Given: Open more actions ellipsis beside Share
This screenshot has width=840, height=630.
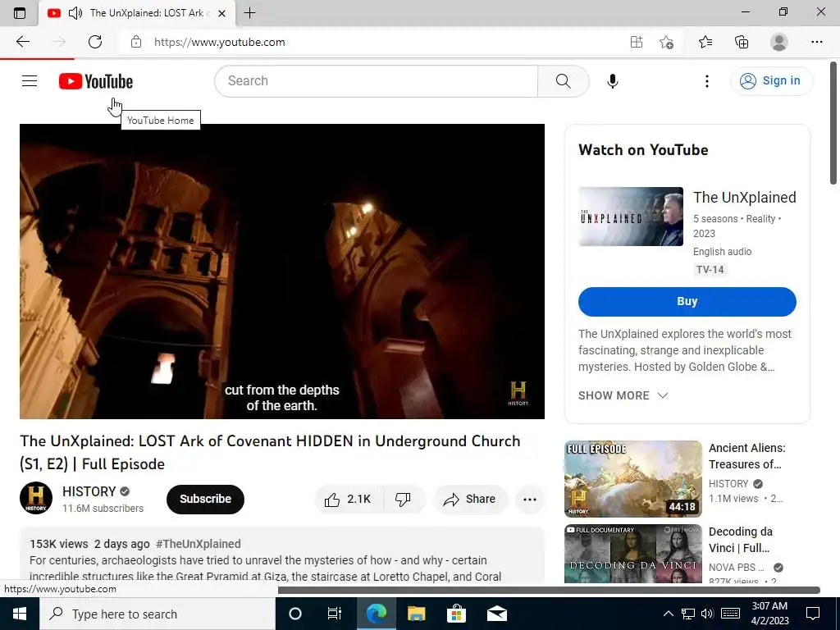Looking at the screenshot, I should coord(529,500).
